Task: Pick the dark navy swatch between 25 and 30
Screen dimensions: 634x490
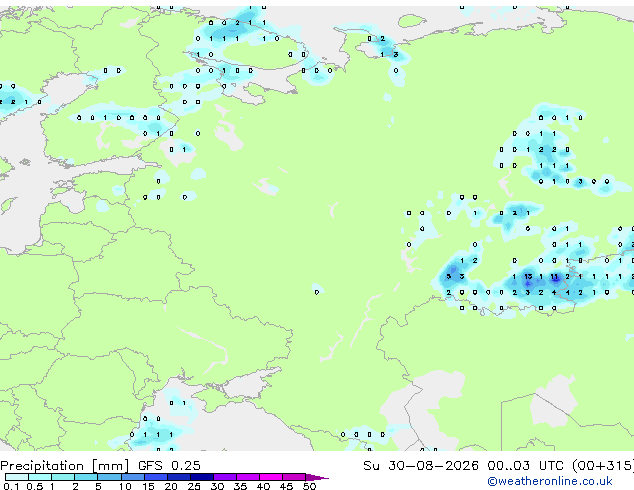Action: (x=201, y=477)
